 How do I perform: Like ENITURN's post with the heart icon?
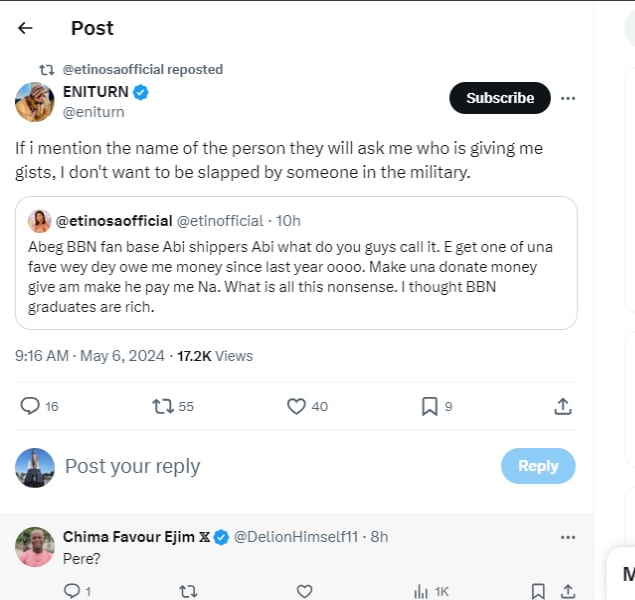[x=296, y=406]
